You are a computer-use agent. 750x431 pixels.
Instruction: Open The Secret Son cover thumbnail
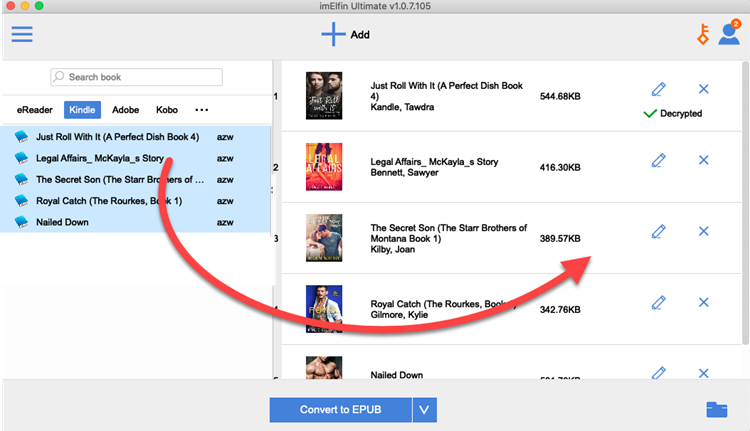[x=324, y=238]
